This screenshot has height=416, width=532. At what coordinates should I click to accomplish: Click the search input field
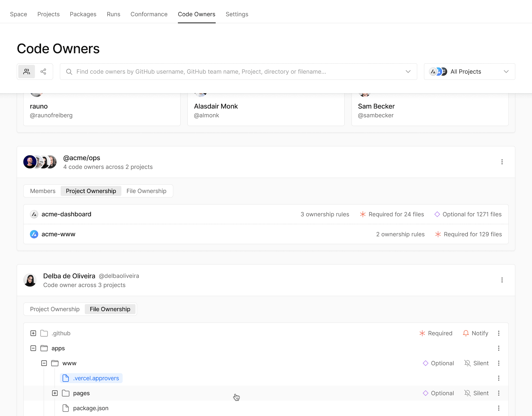238,71
